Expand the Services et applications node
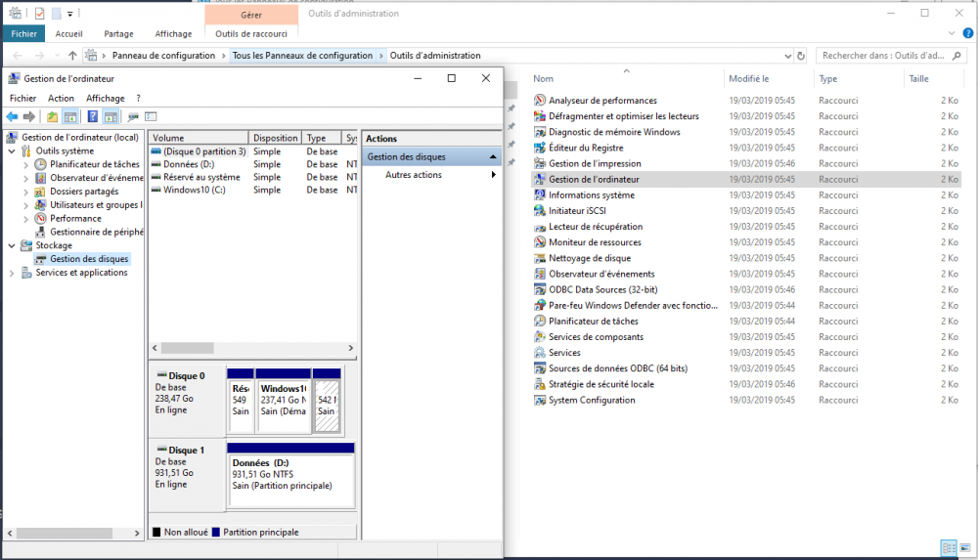This screenshot has height=560, width=978. (12, 273)
